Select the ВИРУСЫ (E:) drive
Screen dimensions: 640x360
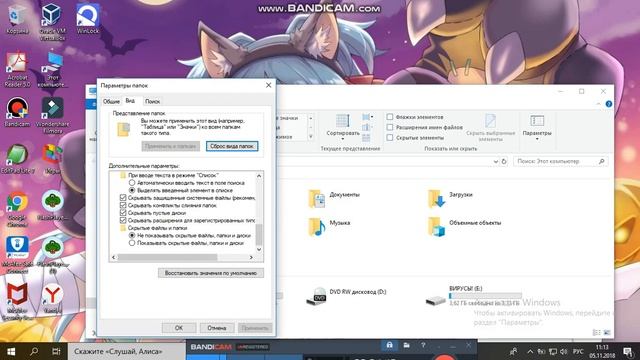(473, 296)
